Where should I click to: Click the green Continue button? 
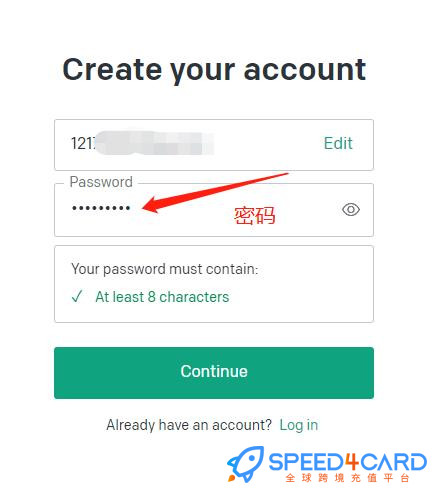[x=214, y=373]
